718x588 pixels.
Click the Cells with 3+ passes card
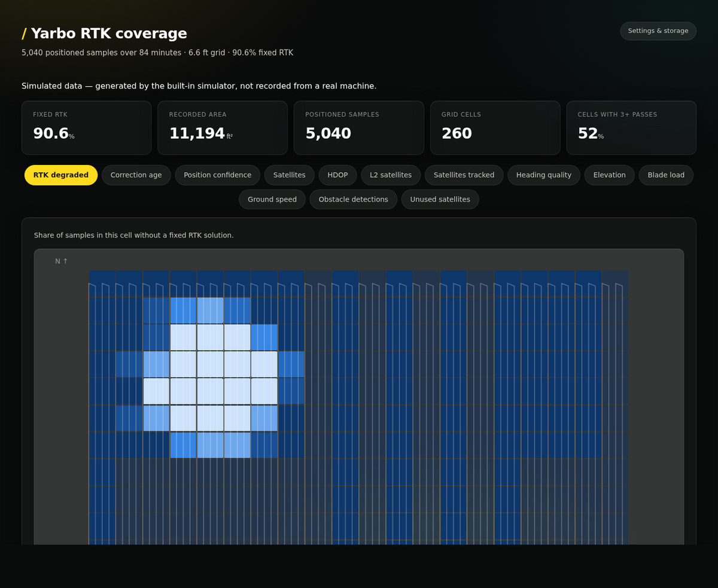click(x=631, y=128)
